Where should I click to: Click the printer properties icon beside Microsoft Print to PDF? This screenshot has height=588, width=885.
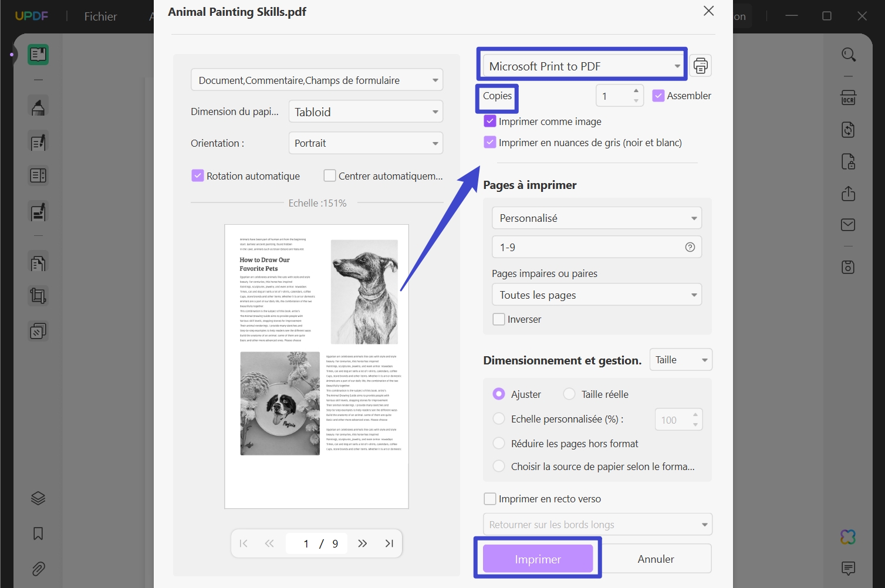[x=700, y=66]
